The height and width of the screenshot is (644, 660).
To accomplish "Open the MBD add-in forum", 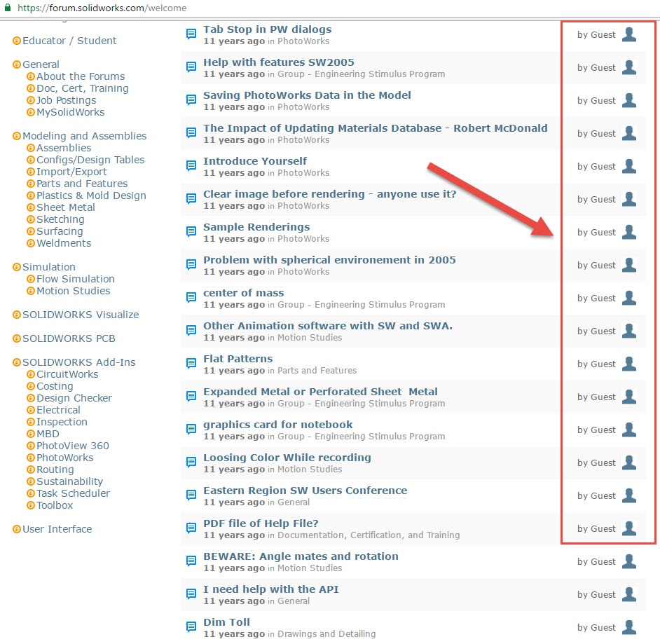I will pyautogui.click(x=48, y=434).
